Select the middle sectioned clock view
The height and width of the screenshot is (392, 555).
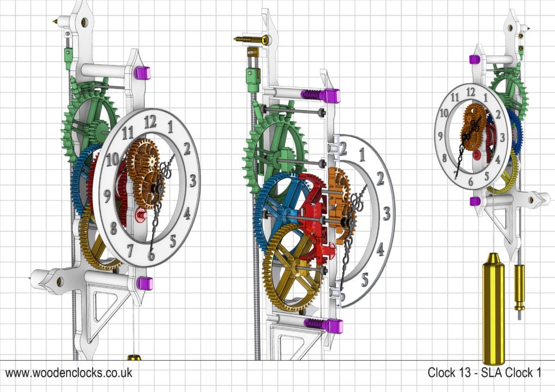pos(314,184)
